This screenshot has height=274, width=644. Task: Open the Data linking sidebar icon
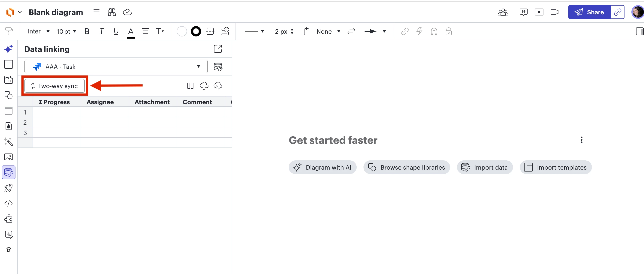9,172
